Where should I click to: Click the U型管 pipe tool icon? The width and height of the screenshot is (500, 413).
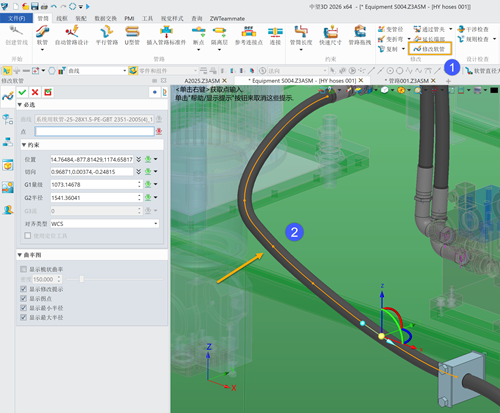pyautogui.click(x=132, y=32)
